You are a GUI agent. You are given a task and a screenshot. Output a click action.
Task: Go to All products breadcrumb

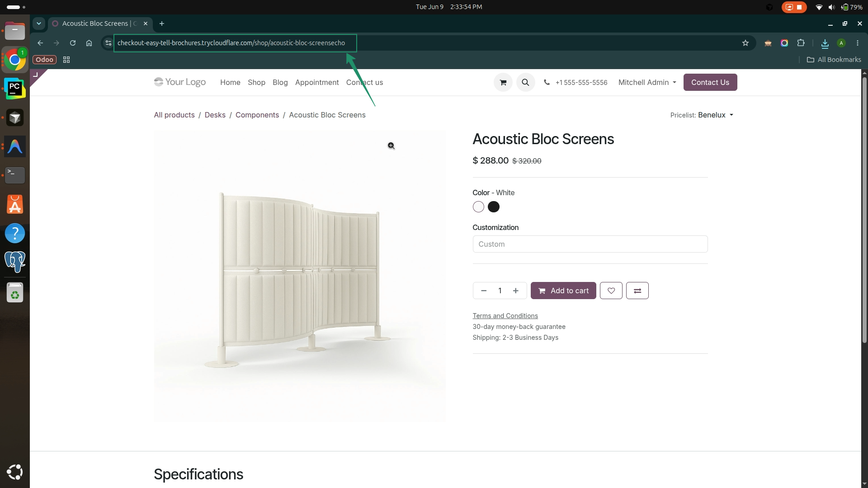[174, 115]
